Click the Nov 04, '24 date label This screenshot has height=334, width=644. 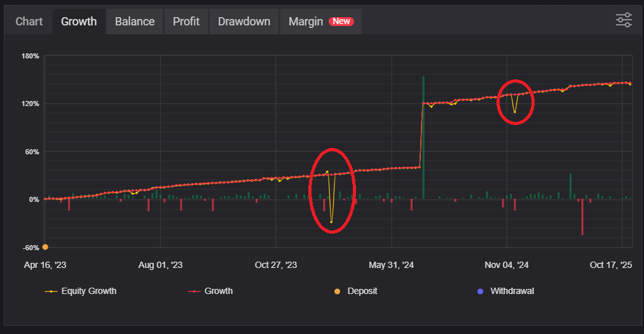(507, 265)
